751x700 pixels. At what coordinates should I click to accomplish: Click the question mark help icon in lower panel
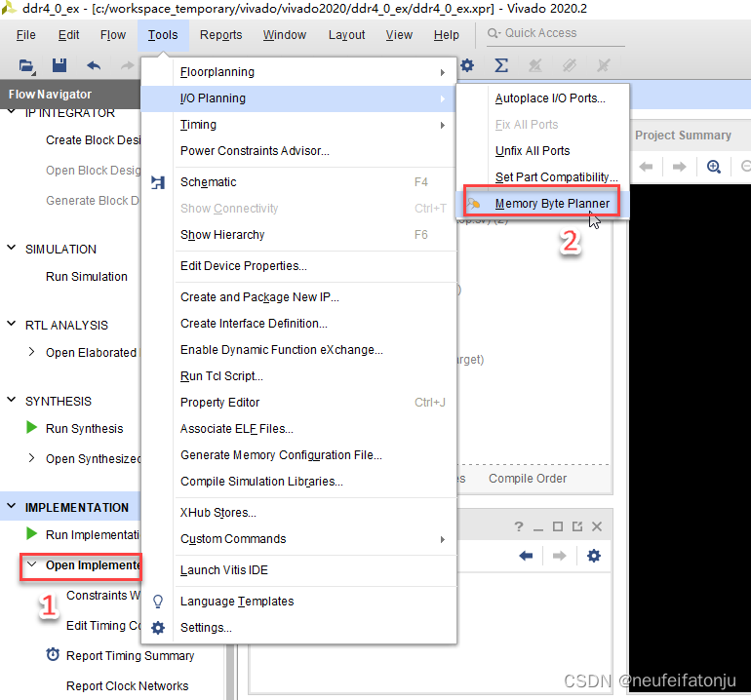[x=519, y=526]
